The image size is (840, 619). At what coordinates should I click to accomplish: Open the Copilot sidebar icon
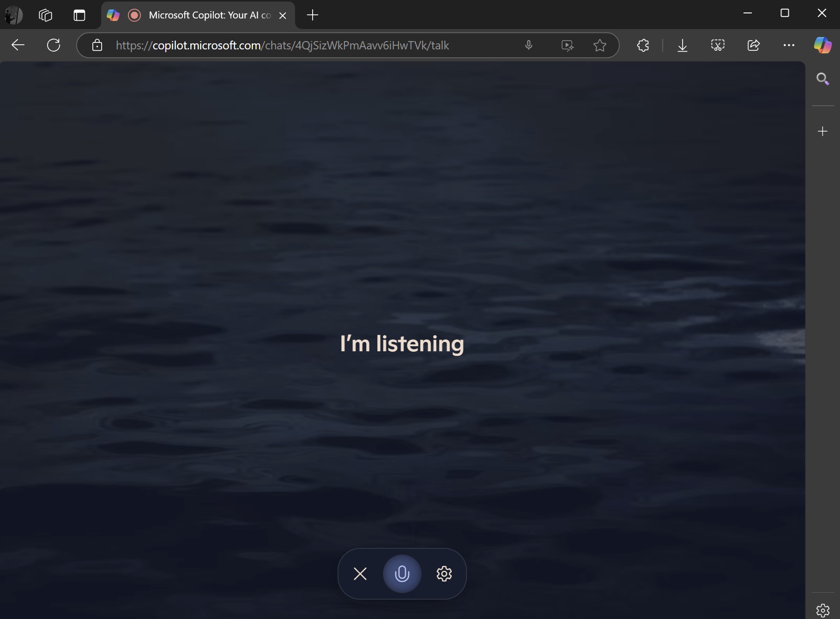[822, 45]
